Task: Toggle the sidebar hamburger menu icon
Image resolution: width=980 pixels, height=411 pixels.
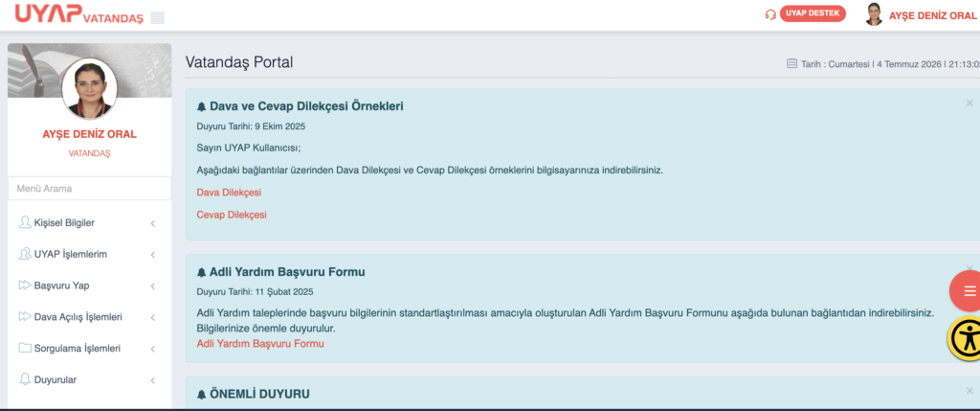Action: (158, 17)
